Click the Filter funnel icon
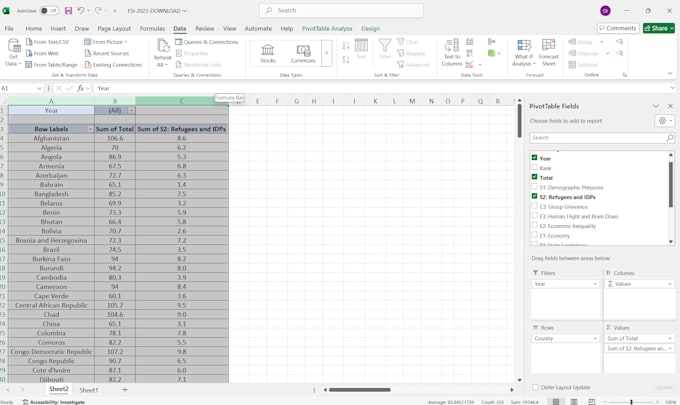The image size is (680, 405). [385, 45]
